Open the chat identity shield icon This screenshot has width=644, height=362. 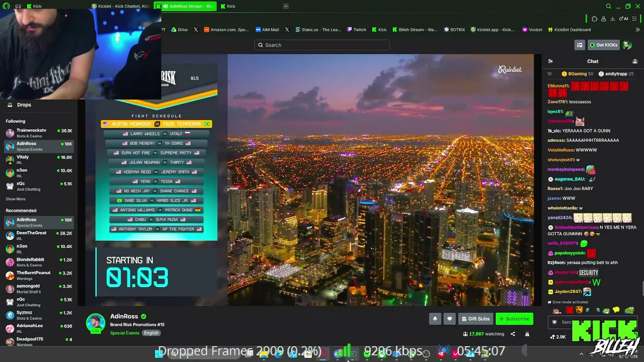(x=554, y=322)
